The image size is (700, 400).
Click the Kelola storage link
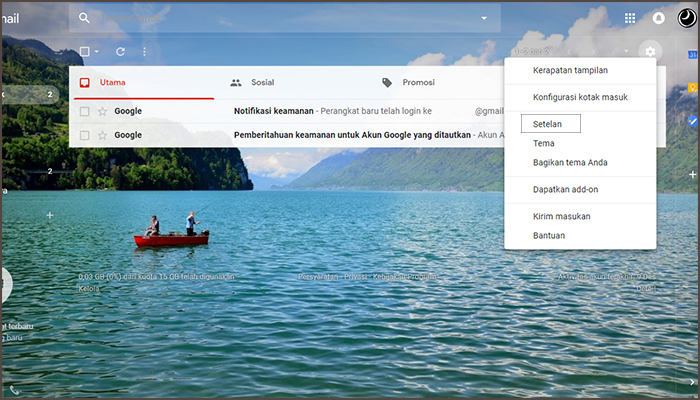(88, 288)
